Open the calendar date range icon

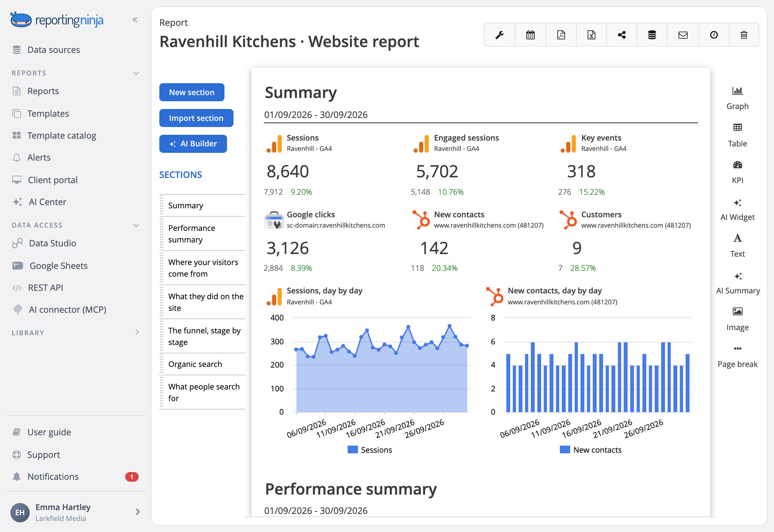pos(530,35)
